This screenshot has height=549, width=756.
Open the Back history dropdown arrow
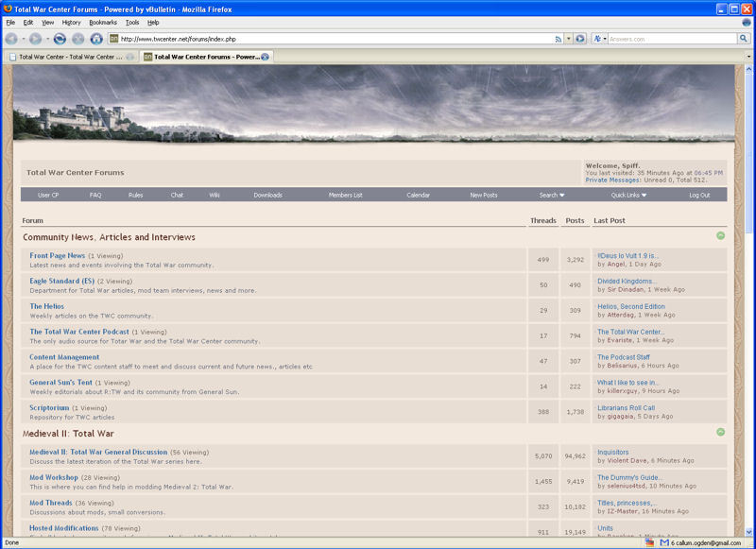pyautogui.click(x=23, y=39)
